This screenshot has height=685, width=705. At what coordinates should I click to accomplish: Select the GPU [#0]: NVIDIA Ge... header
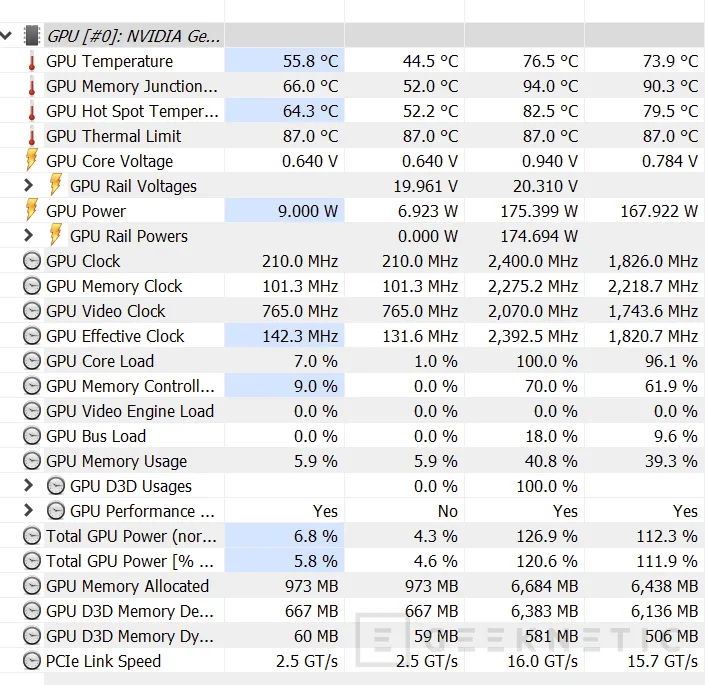[x=134, y=36]
